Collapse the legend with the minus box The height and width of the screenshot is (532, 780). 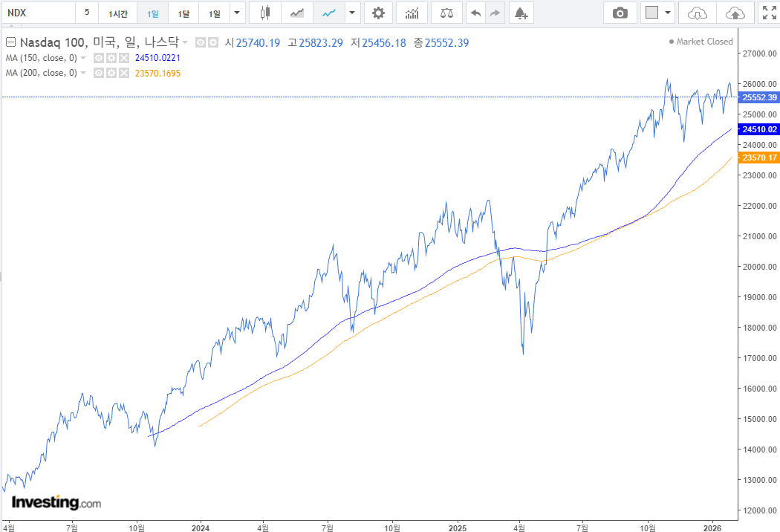click(x=10, y=42)
